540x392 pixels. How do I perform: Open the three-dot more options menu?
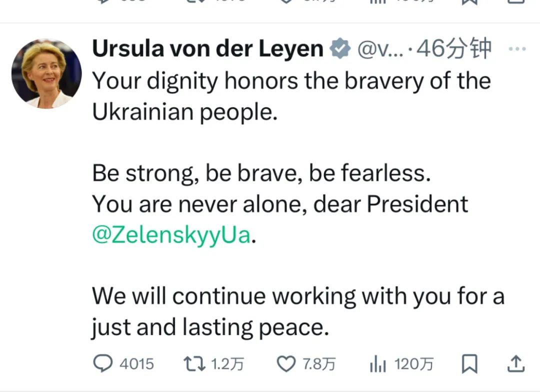click(517, 49)
